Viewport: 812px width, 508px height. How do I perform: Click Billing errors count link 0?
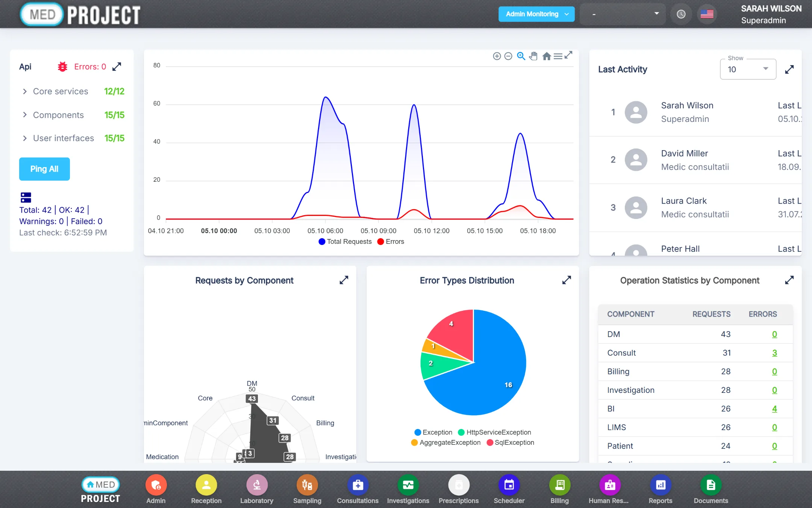[774, 371]
